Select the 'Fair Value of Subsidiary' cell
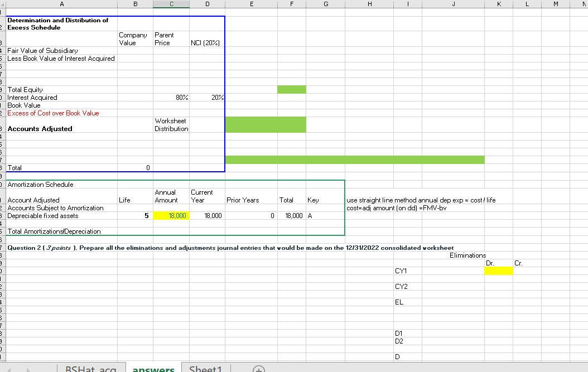 [62, 51]
